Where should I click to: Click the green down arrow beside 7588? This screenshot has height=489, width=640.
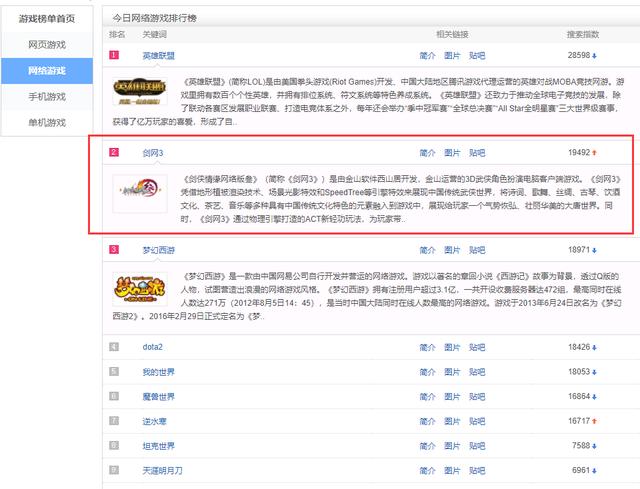point(596,446)
